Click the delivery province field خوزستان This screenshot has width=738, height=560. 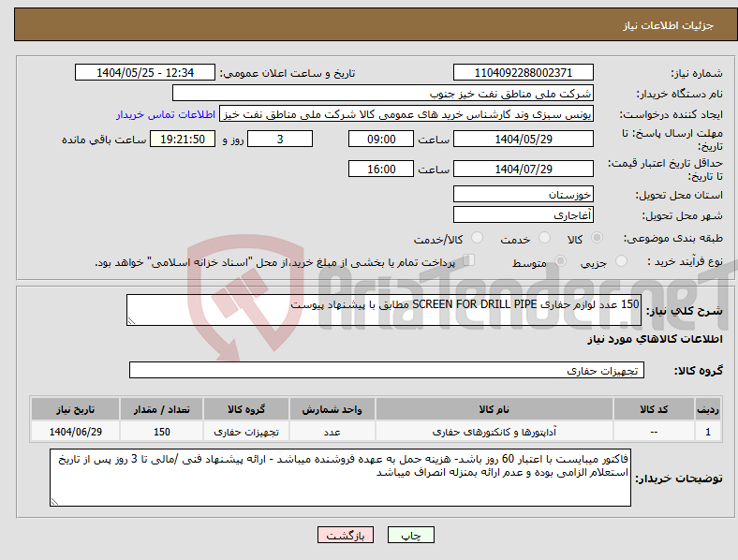[x=524, y=194]
